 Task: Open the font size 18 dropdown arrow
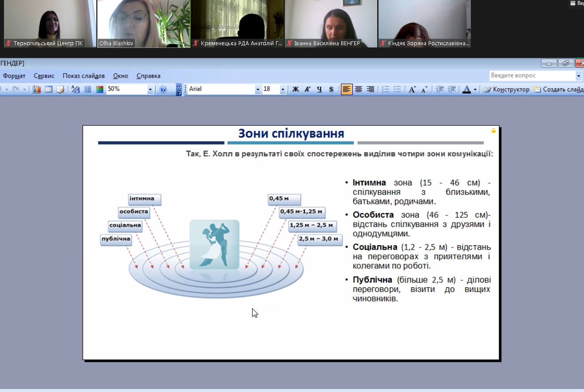[x=283, y=90]
